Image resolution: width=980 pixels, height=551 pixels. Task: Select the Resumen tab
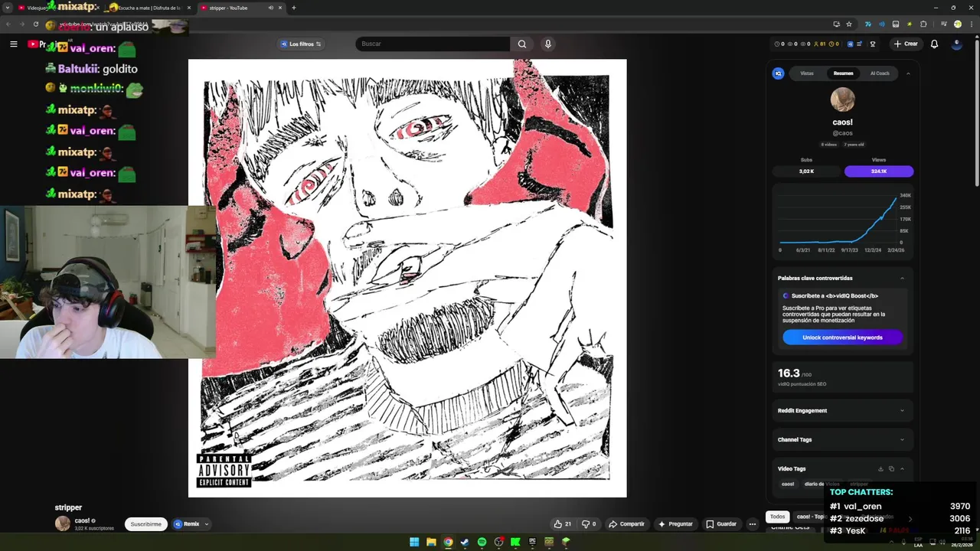pos(843,73)
